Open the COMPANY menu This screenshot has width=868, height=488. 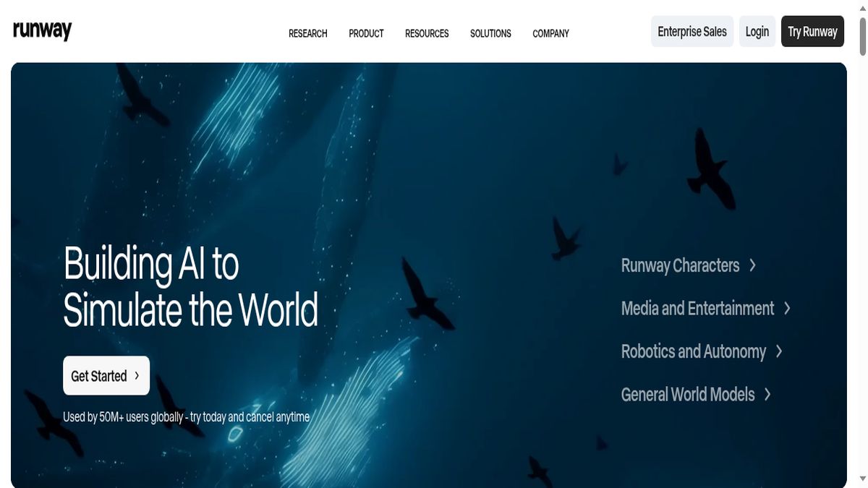550,33
